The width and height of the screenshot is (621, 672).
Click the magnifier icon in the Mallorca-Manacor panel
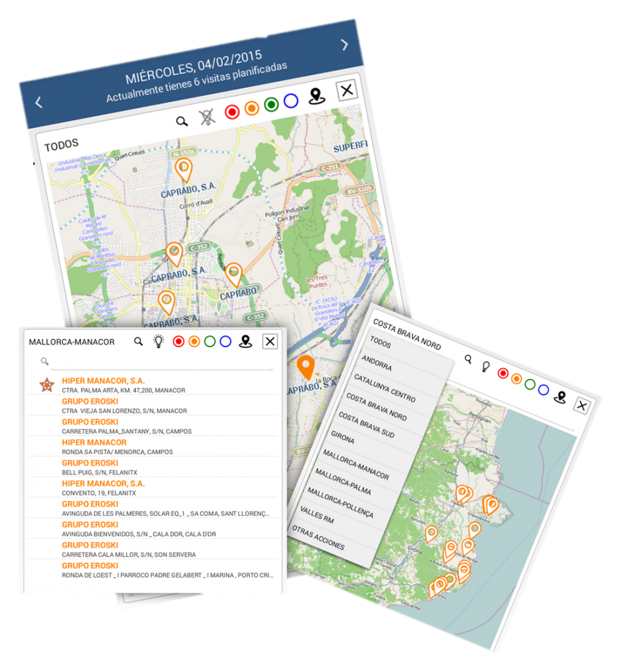pos(138,341)
